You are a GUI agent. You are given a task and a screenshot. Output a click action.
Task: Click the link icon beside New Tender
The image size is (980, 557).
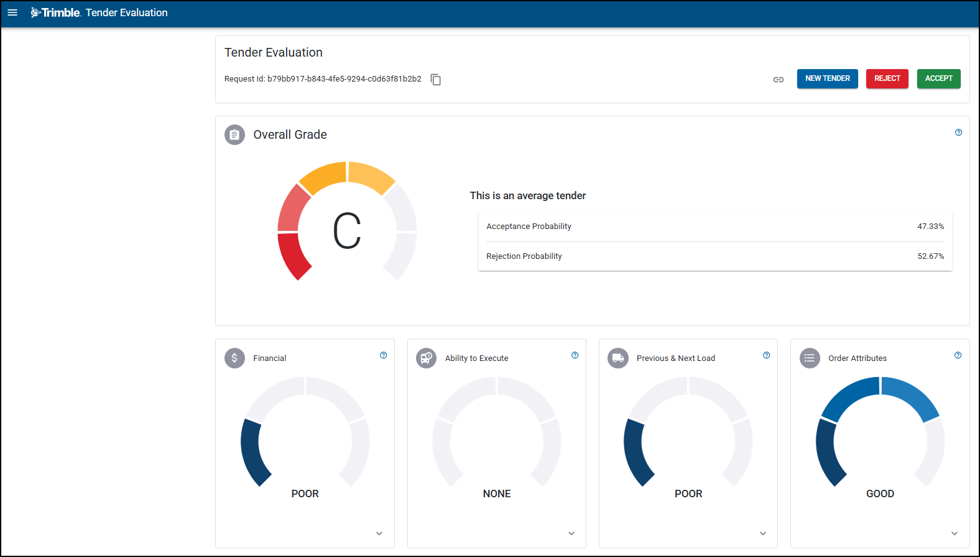pyautogui.click(x=778, y=80)
